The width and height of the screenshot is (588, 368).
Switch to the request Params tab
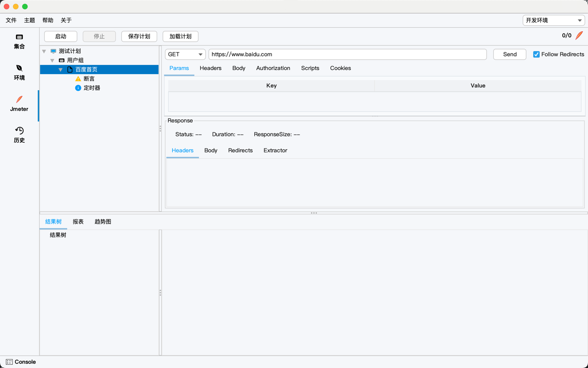[x=179, y=68]
